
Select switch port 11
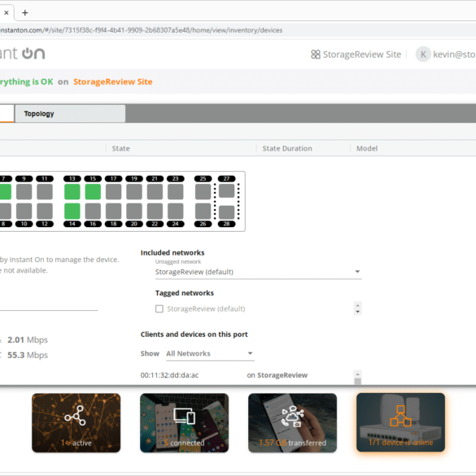click(45, 191)
